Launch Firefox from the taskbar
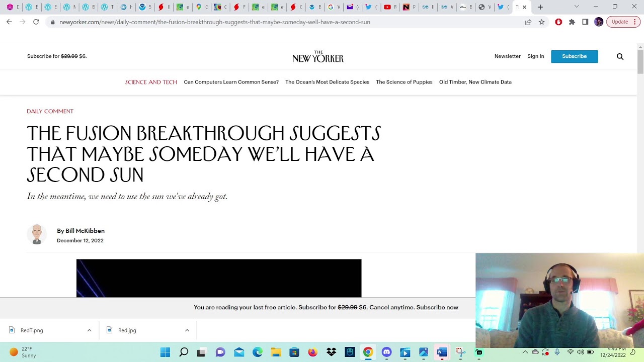 point(312,352)
